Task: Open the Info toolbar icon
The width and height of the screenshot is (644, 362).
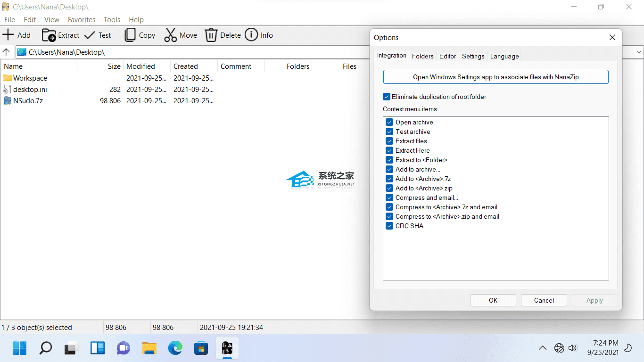Action: point(251,35)
